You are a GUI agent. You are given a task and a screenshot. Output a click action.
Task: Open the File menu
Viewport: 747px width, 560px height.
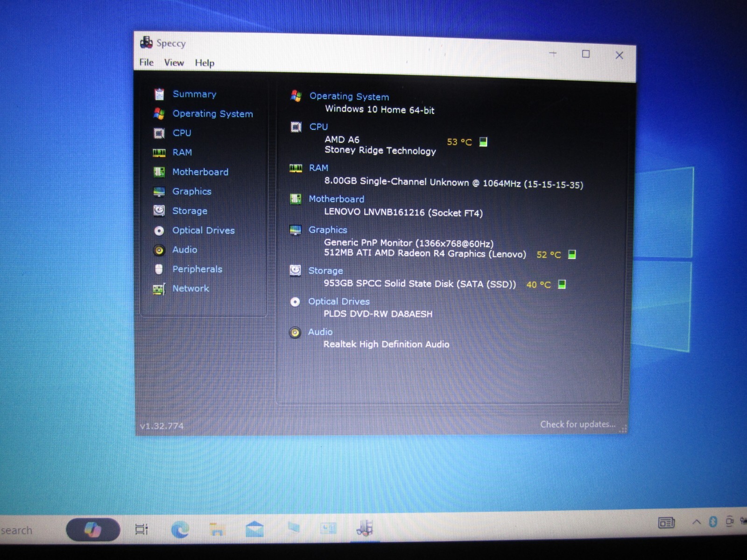click(146, 62)
